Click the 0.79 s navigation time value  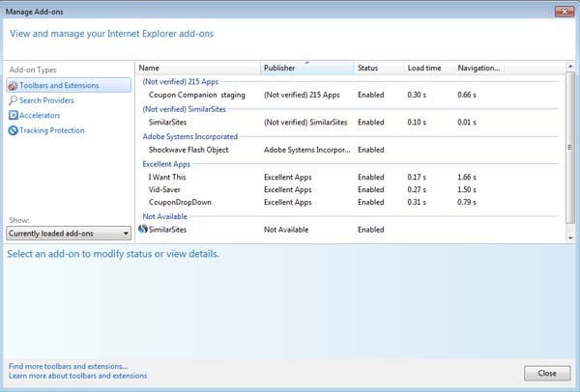(467, 202)
